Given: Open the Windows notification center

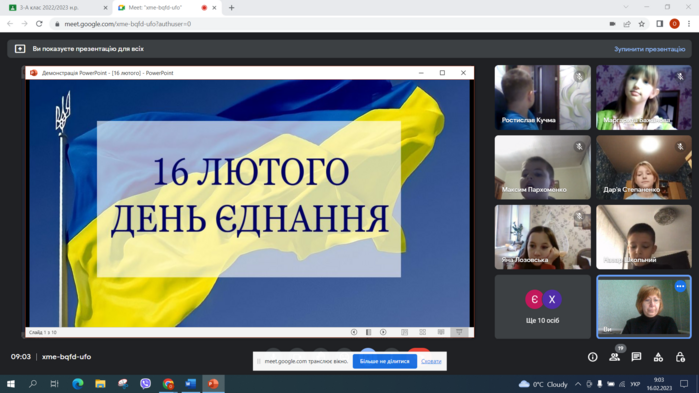Looking at the screenshot, I should (x=684, y=384).
